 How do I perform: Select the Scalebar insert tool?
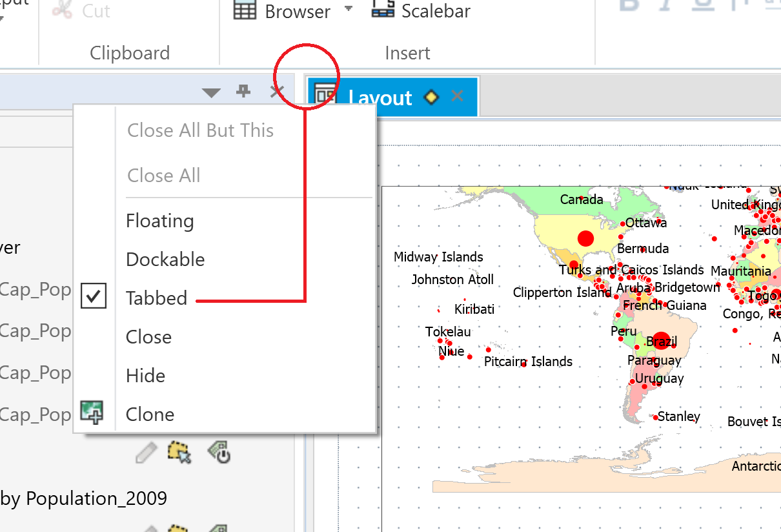[420, 11]
